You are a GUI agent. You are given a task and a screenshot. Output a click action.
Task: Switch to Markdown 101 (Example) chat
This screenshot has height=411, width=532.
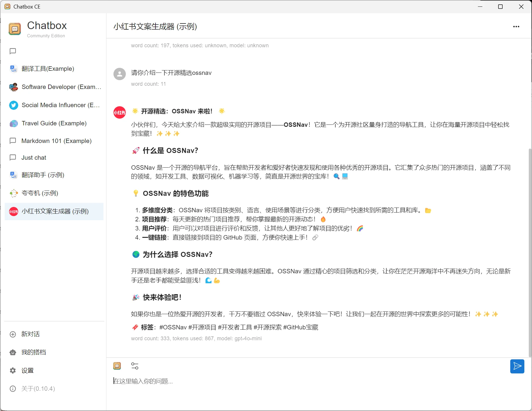(56, 141)
